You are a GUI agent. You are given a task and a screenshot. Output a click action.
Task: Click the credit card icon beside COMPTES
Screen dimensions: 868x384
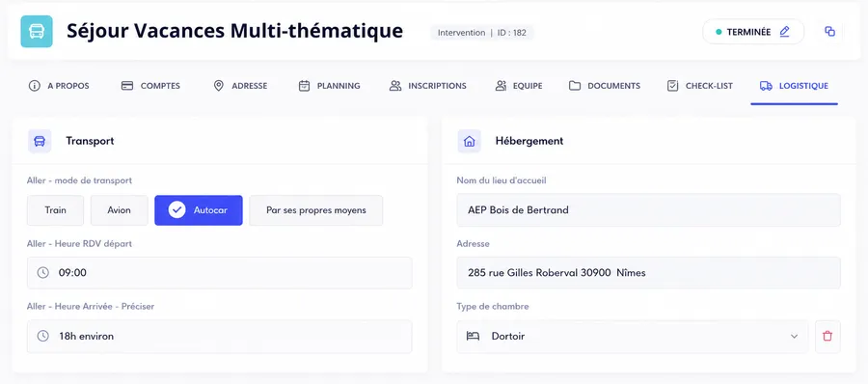click(127, 86)
